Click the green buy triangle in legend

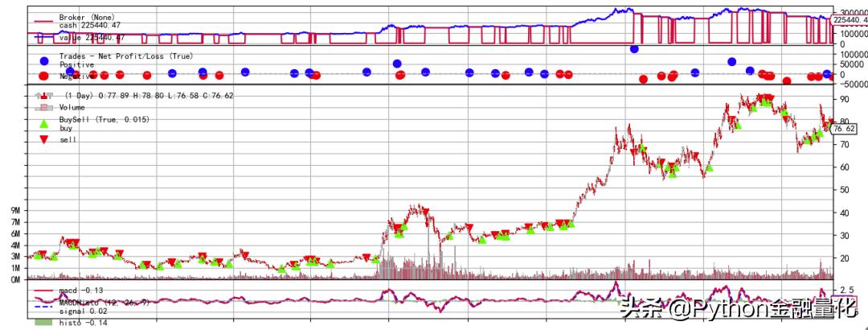pyautogui.click(x=44, y=124)
